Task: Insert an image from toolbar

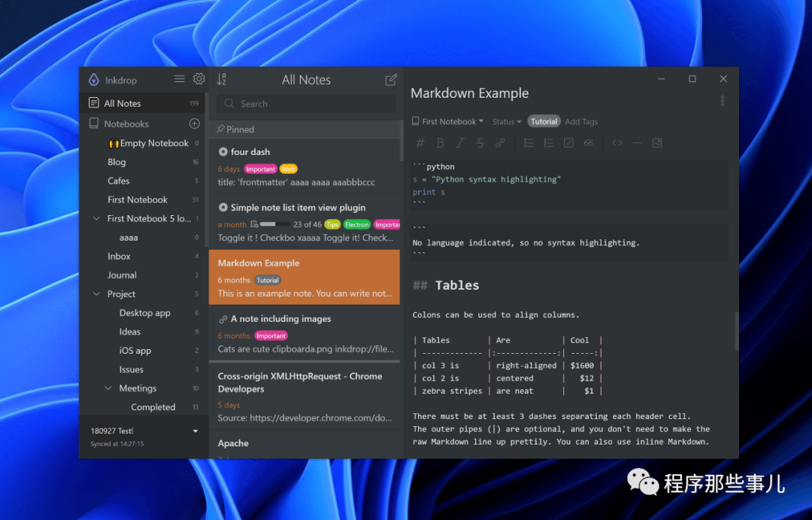Action: coord(657,142)
